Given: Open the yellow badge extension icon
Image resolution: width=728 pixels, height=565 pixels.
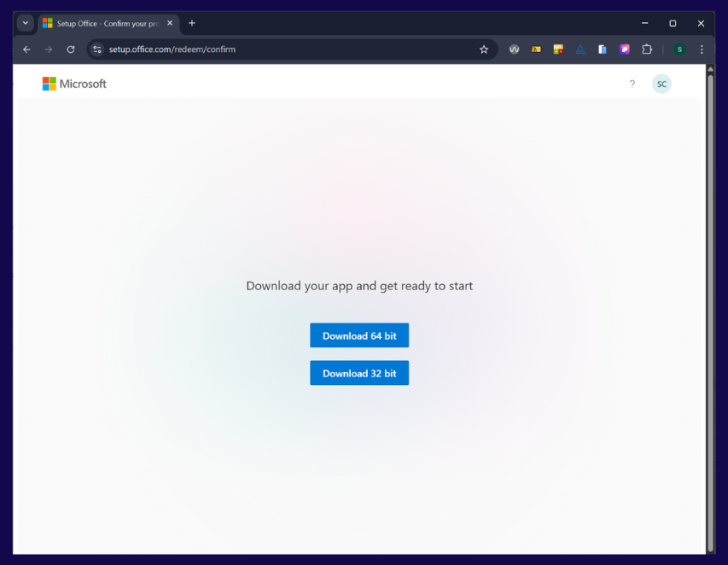Looking at the screenshot, I should [536, 50].
